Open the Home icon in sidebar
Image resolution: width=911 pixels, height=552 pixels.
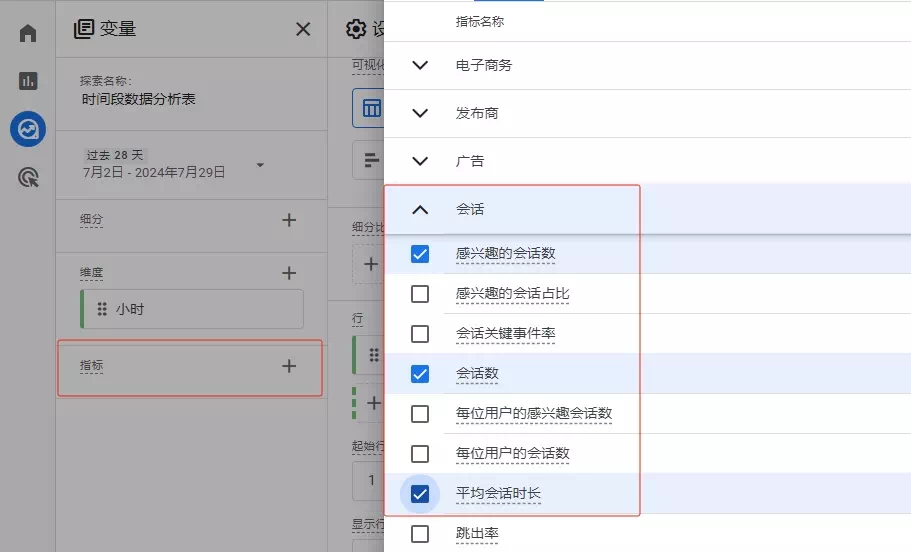(x=28, y=33)
